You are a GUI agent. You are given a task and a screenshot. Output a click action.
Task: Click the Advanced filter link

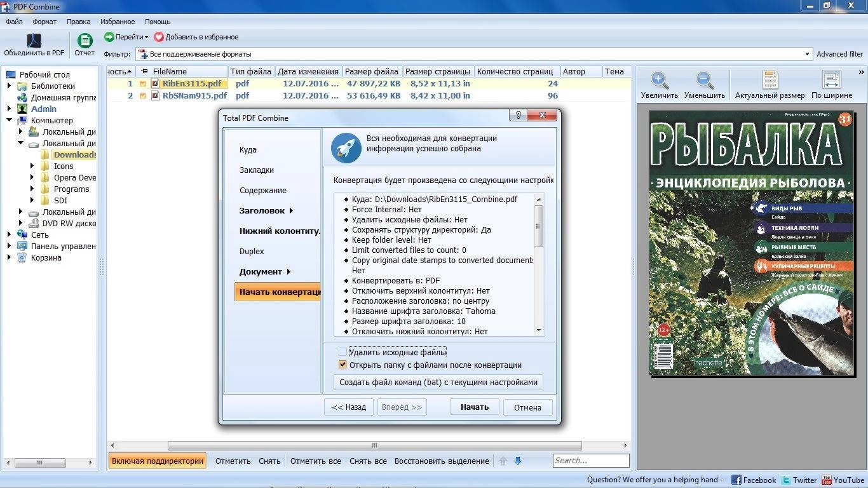click(x=840, y=54)
